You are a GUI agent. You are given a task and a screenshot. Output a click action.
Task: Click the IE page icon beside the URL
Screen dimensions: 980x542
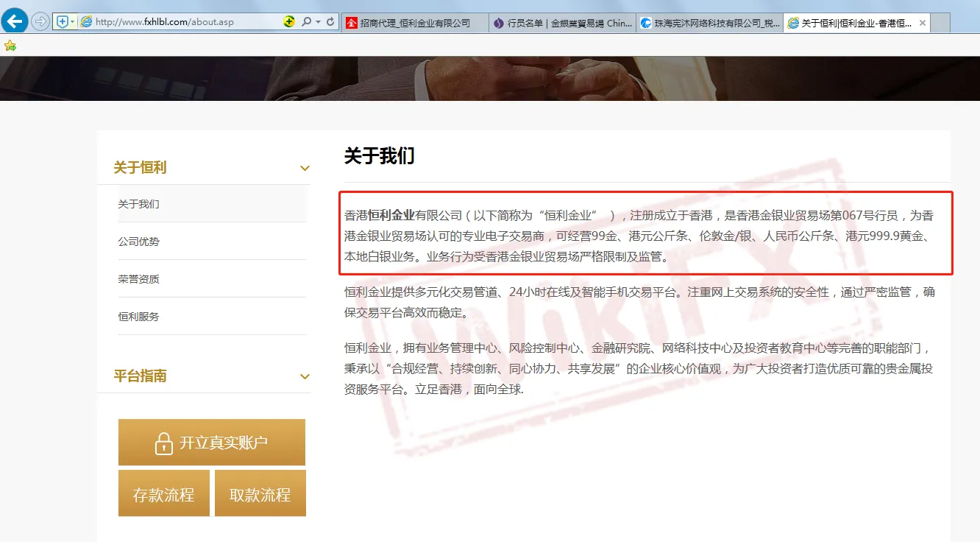87,22
